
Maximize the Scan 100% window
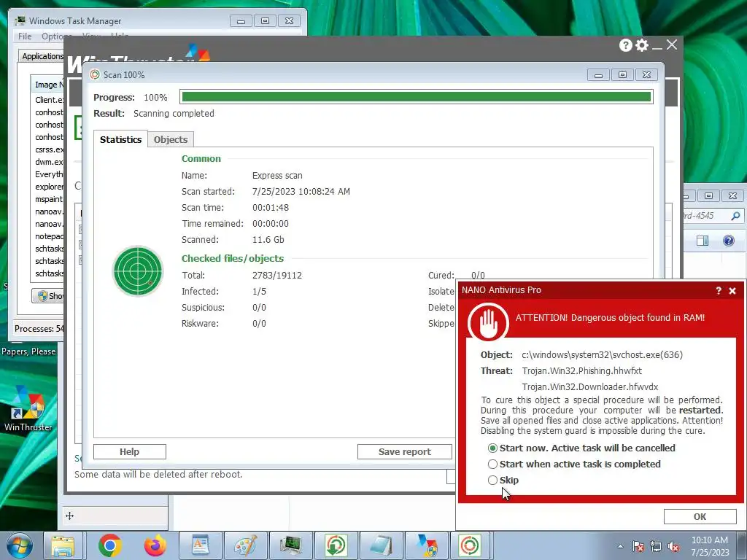point(622,75)
